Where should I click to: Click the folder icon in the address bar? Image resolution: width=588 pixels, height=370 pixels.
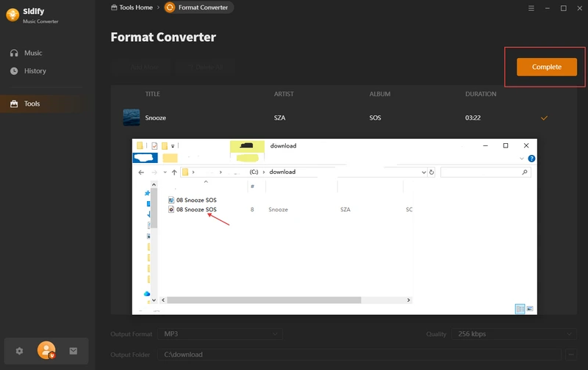tap(185, 172)
